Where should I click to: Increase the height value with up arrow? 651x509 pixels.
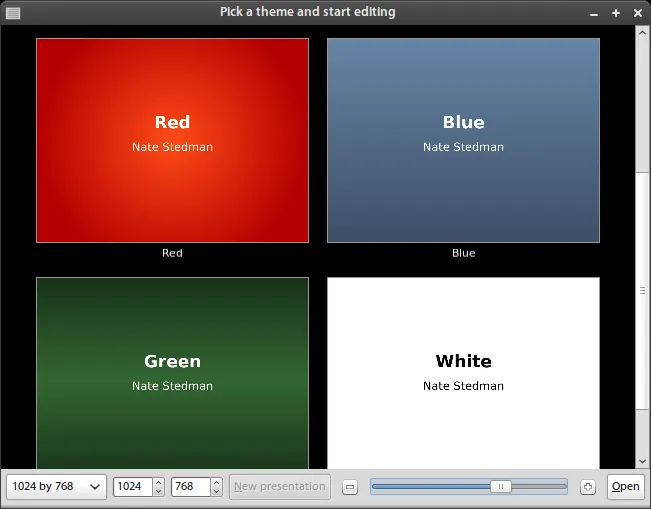click(216, 482)
